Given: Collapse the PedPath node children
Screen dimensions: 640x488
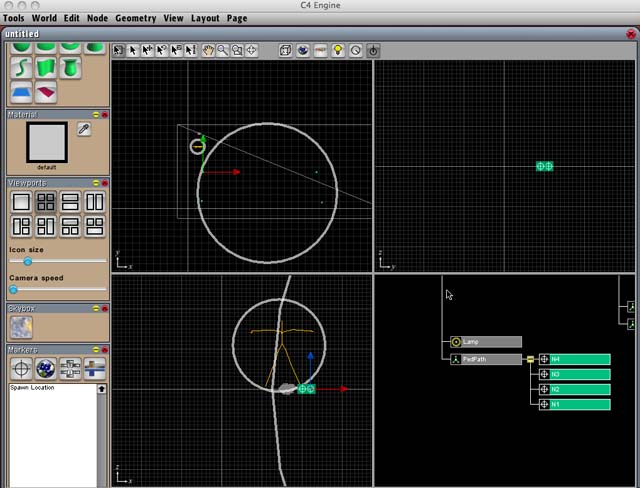Looking at the screenshot, I should coord(531,359).
